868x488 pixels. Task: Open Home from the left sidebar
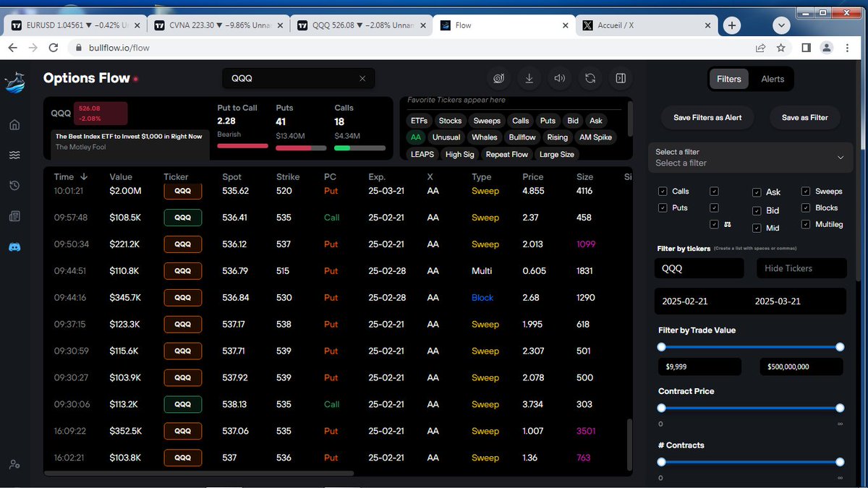tap(14, 125)
